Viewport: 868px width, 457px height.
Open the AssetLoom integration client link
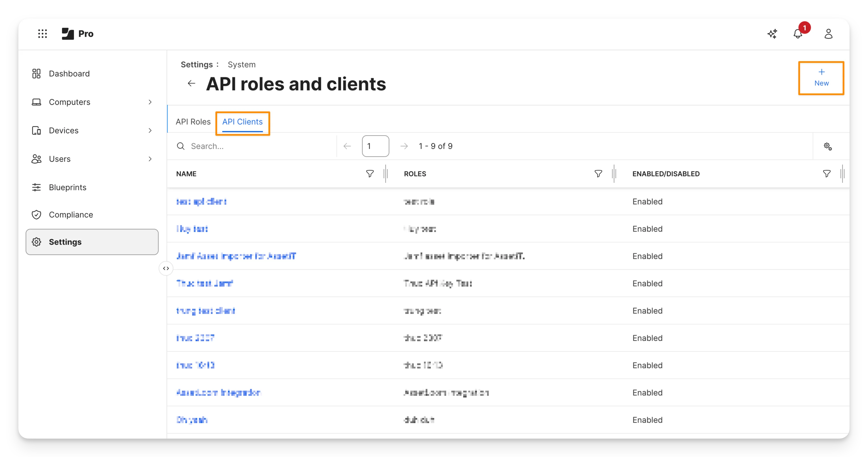pos(218,392)
